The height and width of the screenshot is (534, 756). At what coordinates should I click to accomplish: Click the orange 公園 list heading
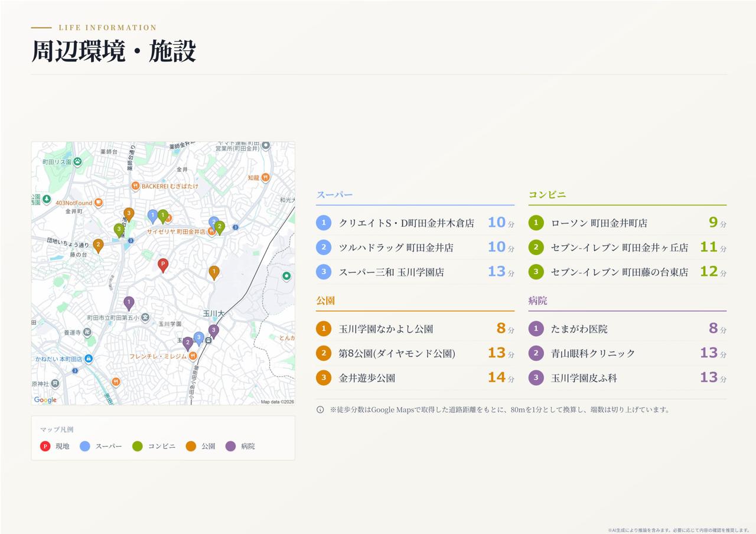coord(325,300)
